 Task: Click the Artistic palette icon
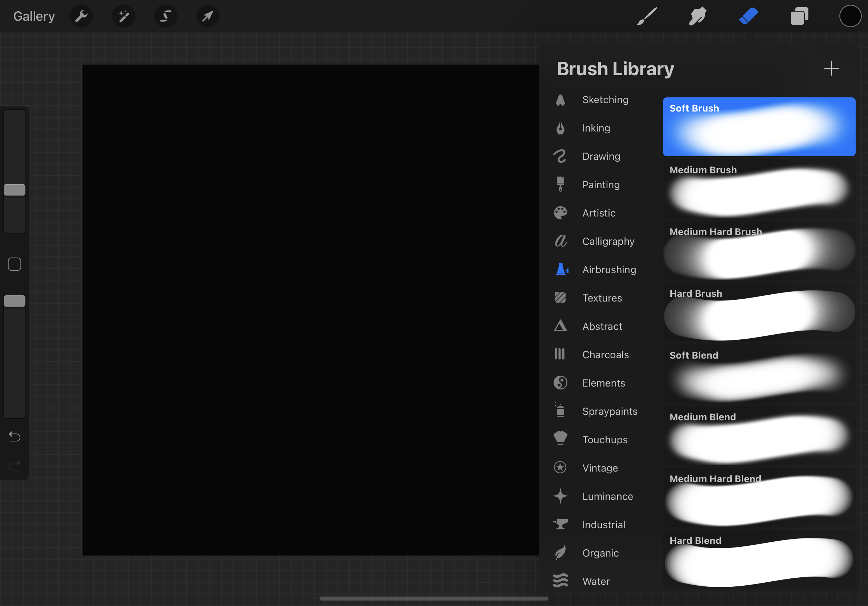tap(560, 213)
